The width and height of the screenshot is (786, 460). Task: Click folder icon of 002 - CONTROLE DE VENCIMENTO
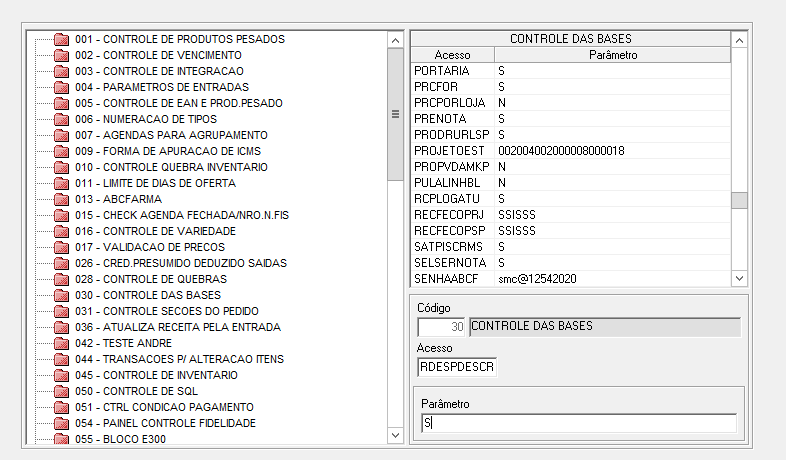pyautogui.click(x=61, y=55)
